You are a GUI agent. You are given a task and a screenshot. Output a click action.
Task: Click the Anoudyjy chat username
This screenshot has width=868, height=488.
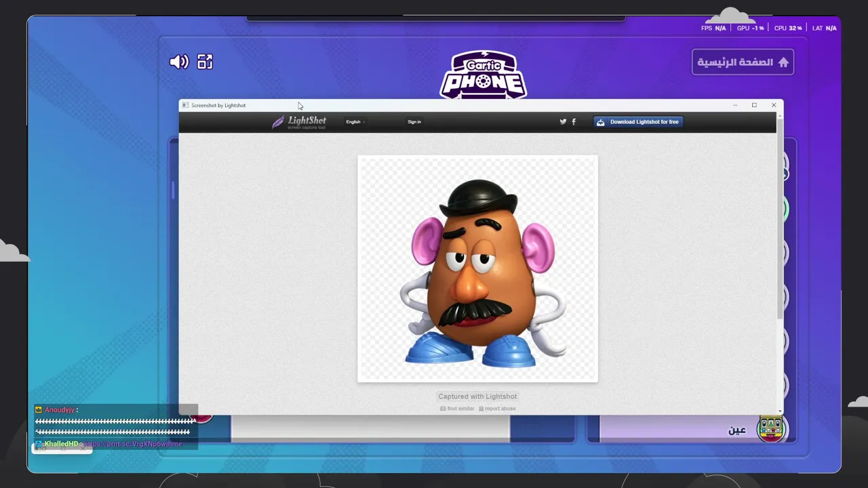(60, 410)
